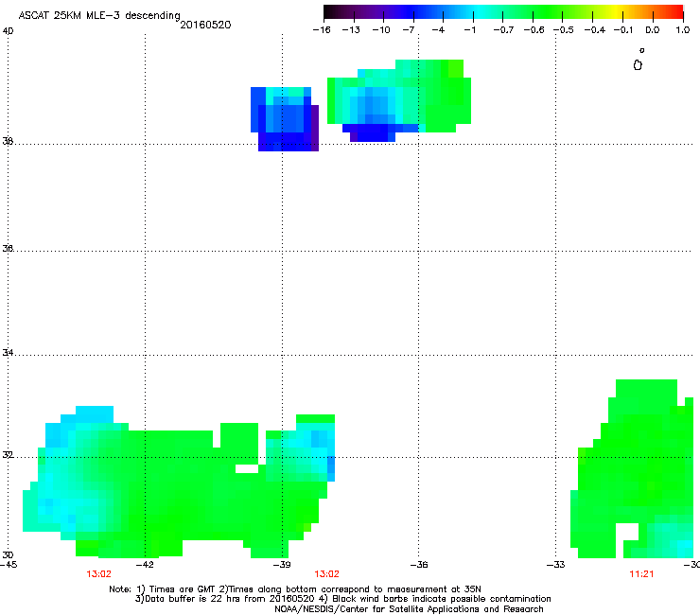Click the note line starting 'Note: 1) Times are GMT'

[x=295, y=589]
